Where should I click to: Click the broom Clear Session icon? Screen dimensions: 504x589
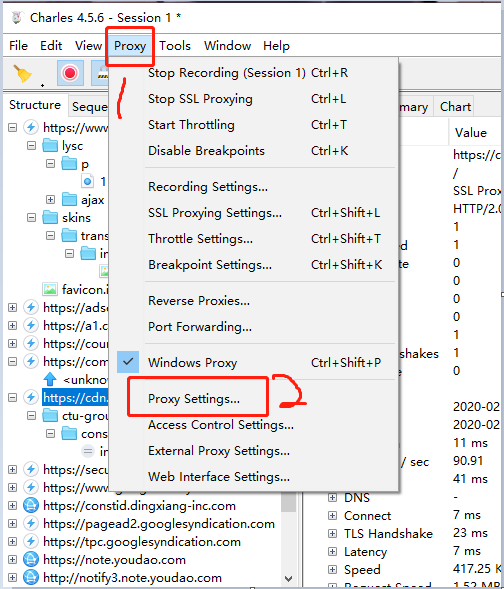pyautogui.click(x=23, y=73)
